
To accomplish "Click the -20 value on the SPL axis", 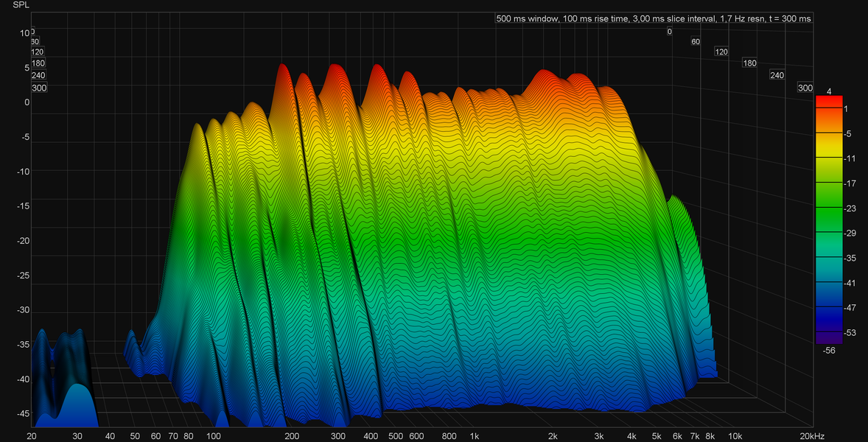I will [x=23, y=242].
